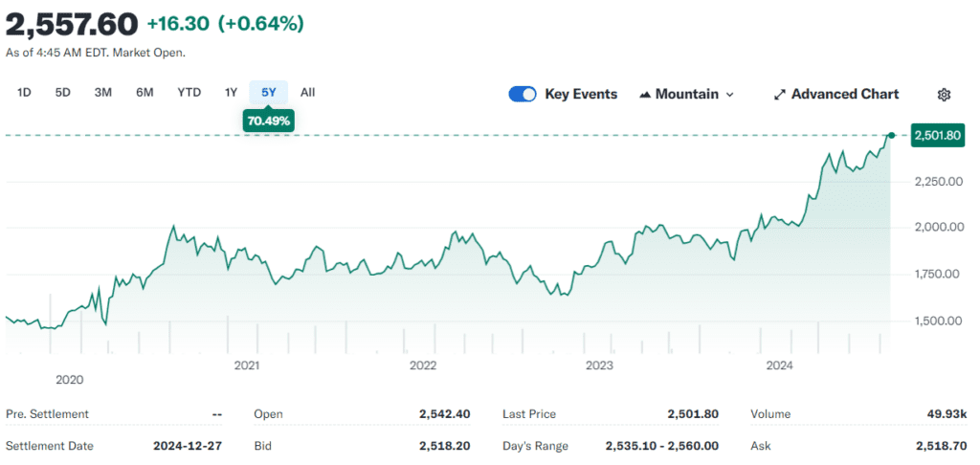Switch to the 1Y range
This screenshot has width=980, height=465.
click(231, 93)
